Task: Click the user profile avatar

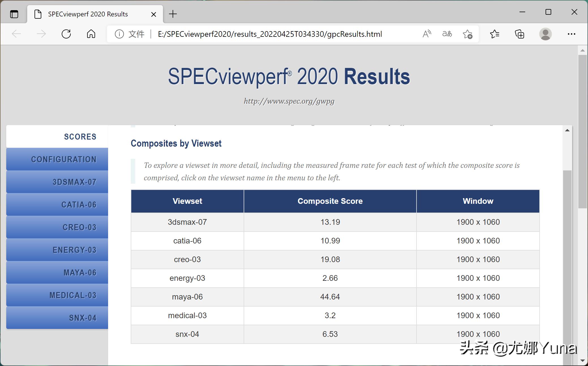Action: [545, 34]
